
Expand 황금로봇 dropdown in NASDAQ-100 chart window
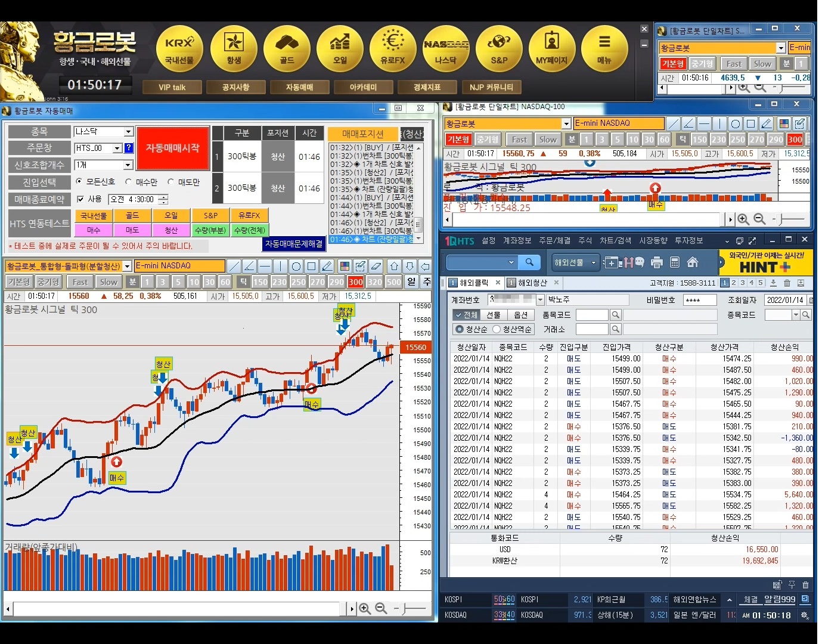tap(566, 123)
